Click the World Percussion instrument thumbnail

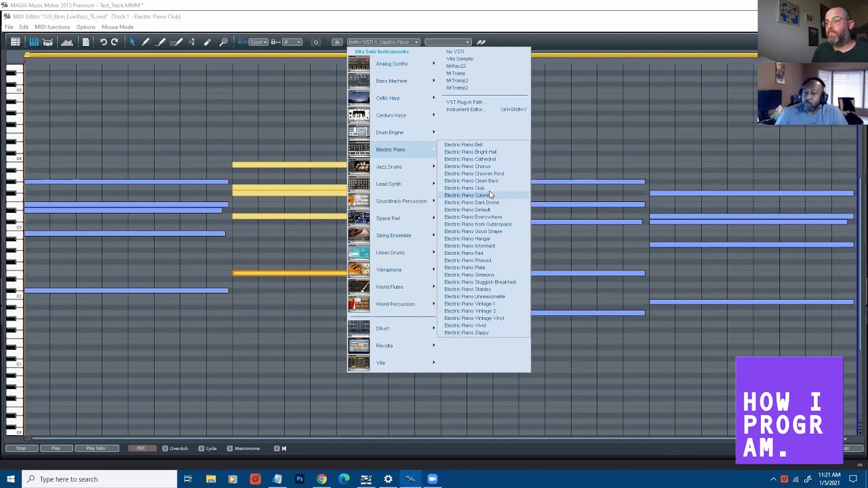pos(359,304)
